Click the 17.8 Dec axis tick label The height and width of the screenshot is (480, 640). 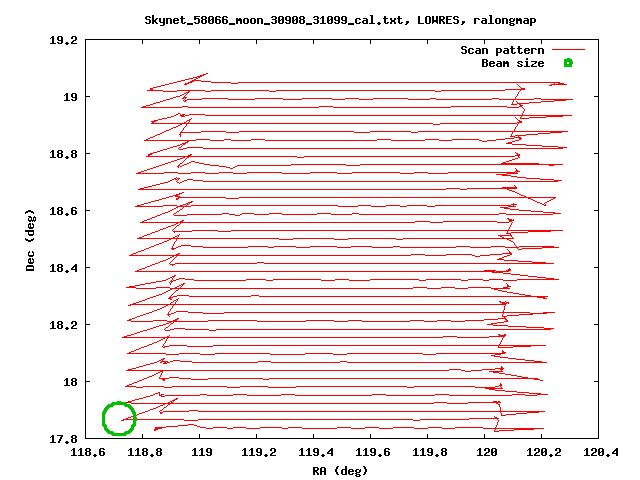click(x=63, y=439)
